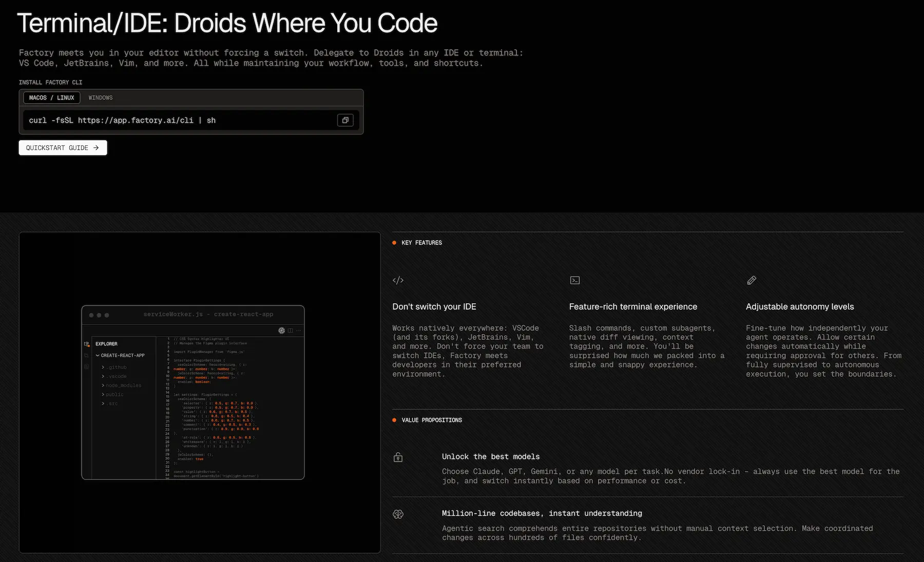Expand the .vscode folder
The height and width of the screenshot is (562, 924).
pyautogui.click(x=115, y=376)
